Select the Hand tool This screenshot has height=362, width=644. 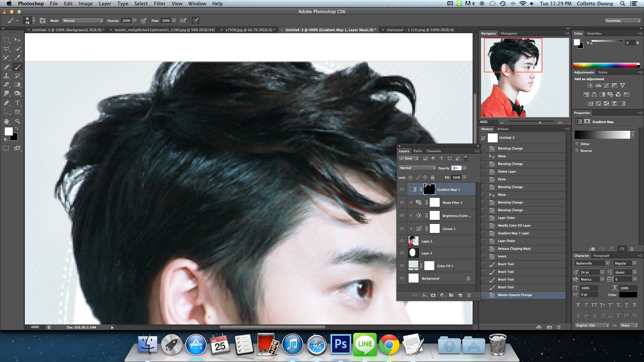(x=6, y=121)
